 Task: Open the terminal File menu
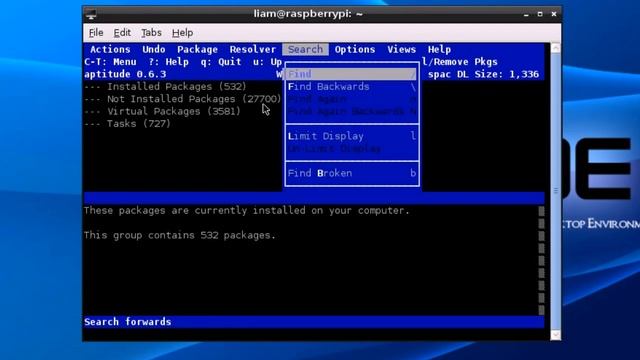click(96, 33)
